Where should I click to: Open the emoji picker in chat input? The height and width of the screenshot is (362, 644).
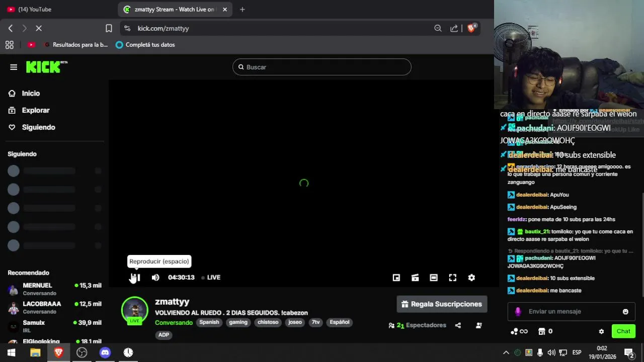point(625,312)
